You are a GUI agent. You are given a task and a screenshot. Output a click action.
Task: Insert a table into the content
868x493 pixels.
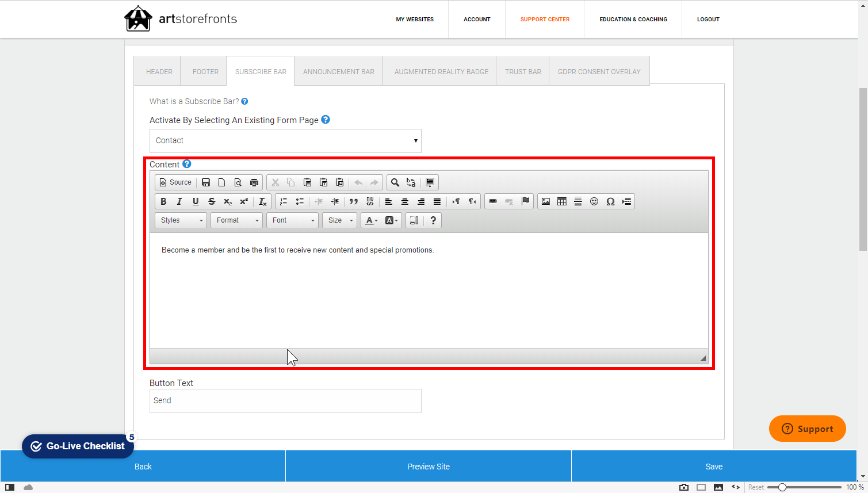point(562,201)
